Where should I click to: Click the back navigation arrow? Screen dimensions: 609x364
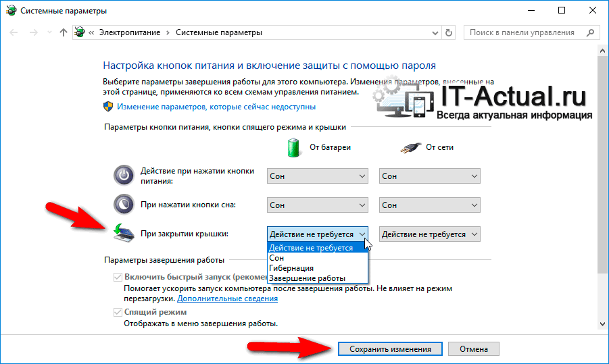point(14,32)
